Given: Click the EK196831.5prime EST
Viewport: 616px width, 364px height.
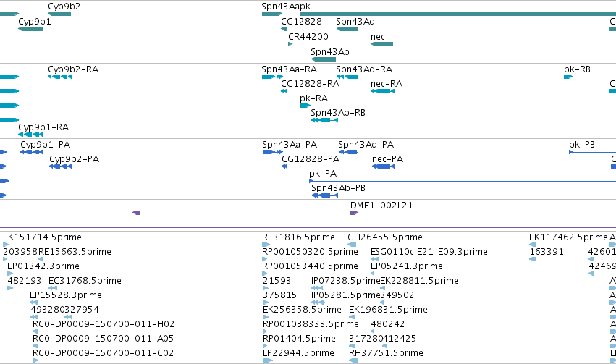Looking at the screenshot, I should pos(352,317).
